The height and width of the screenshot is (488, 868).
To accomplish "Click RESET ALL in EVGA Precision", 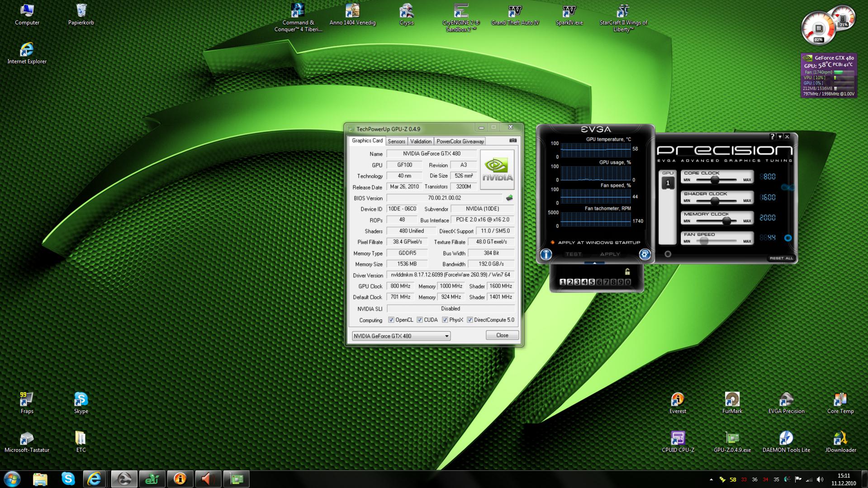I will (781, 258).
